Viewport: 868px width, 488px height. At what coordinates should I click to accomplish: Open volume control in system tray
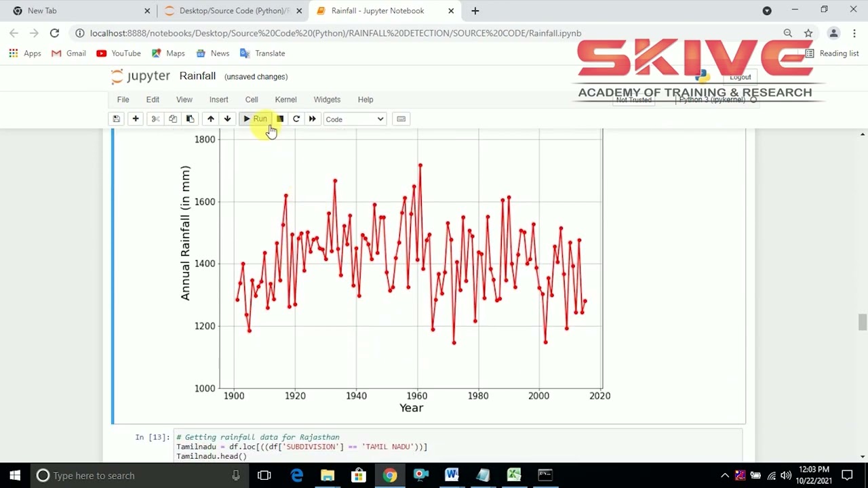(x=786, y=476)
